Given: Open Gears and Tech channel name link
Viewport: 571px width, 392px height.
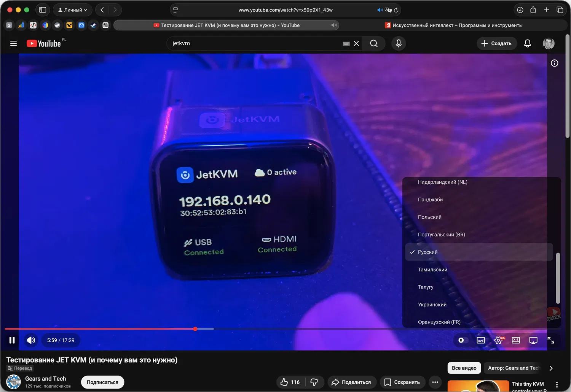Looking at the screenshot, I should tap(45, 379).
